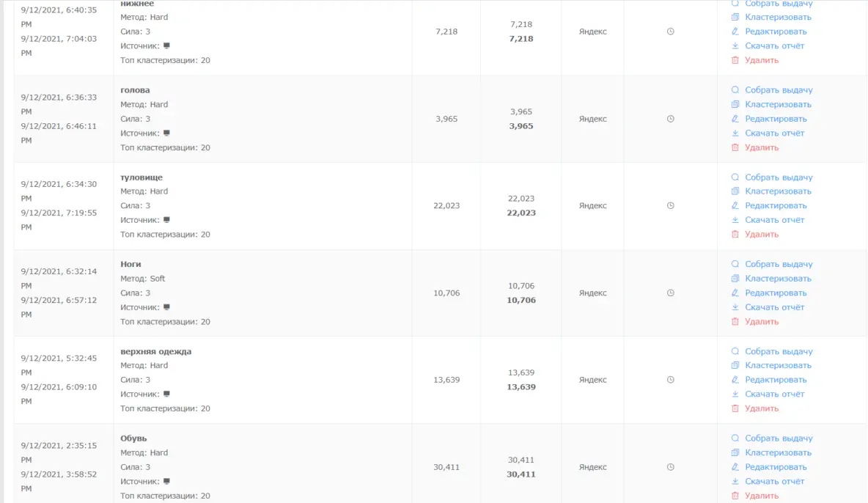
Task: Click the monitor source icon for Обувь
Action: (x=166, y=482)
